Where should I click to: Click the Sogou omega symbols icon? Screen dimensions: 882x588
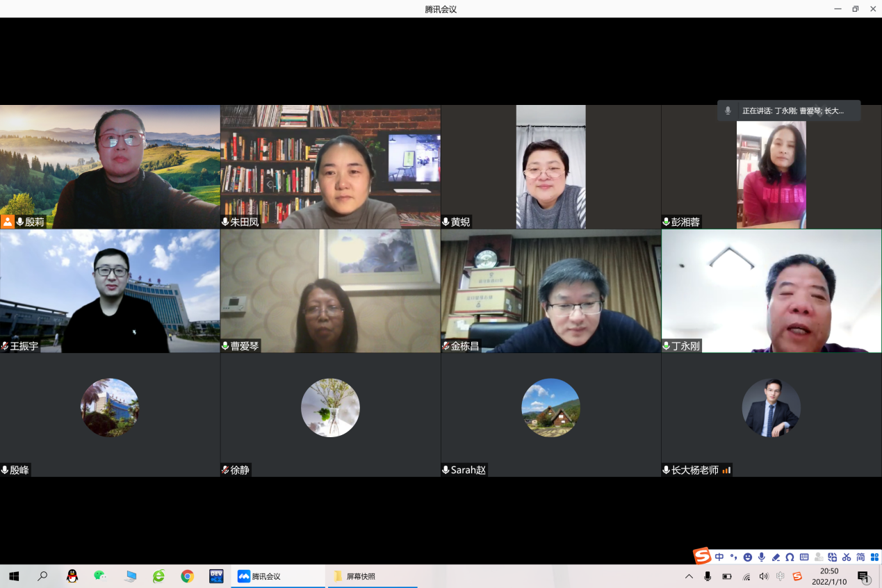[x=790, y=557]
